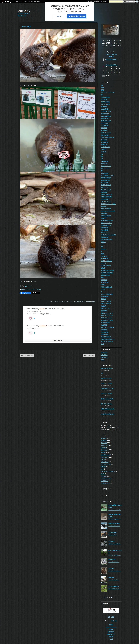Go to next post 千葉にも初雪

89,356
